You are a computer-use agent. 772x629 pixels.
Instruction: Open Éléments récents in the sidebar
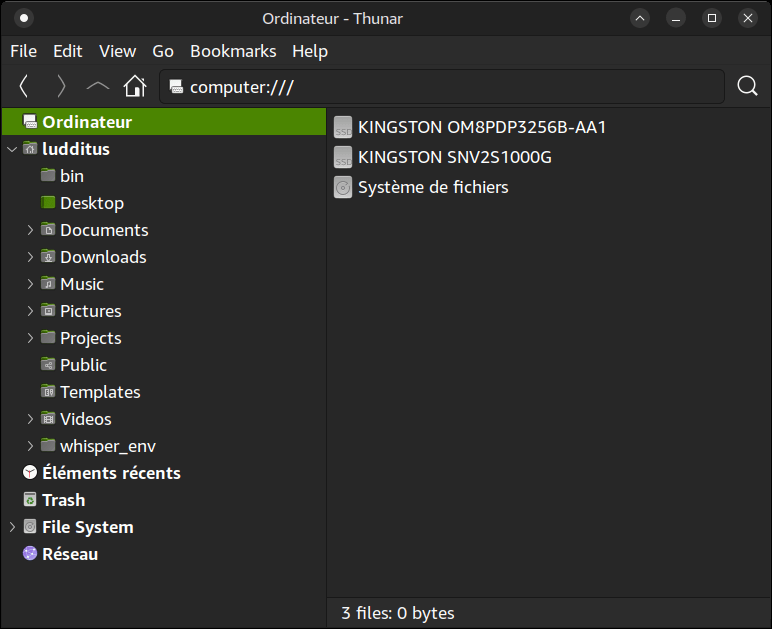[110, 473]
